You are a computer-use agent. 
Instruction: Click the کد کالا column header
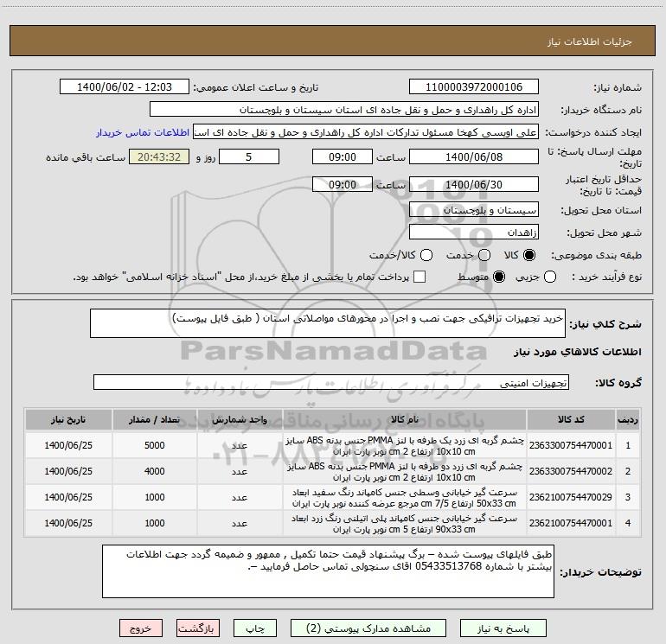click(x=571, y=419)
